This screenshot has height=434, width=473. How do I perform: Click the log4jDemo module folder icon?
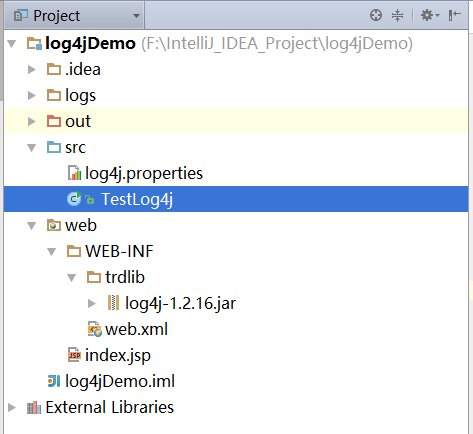[34, 44]
